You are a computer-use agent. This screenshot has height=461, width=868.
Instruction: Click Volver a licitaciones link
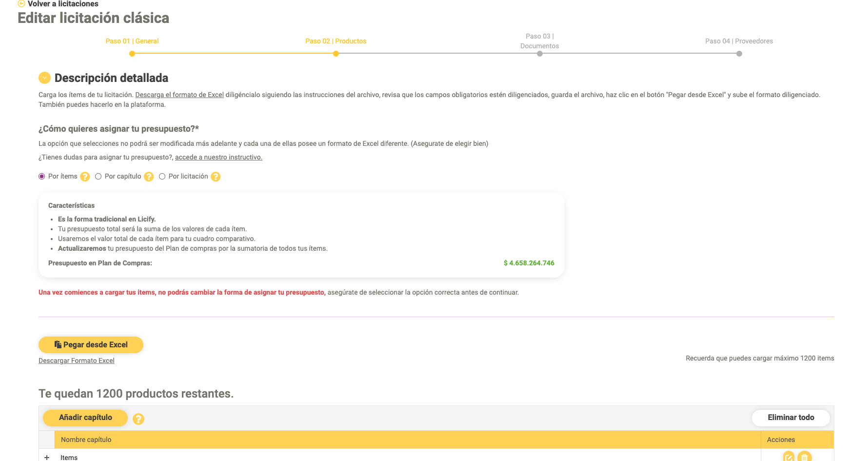point(63,4)
